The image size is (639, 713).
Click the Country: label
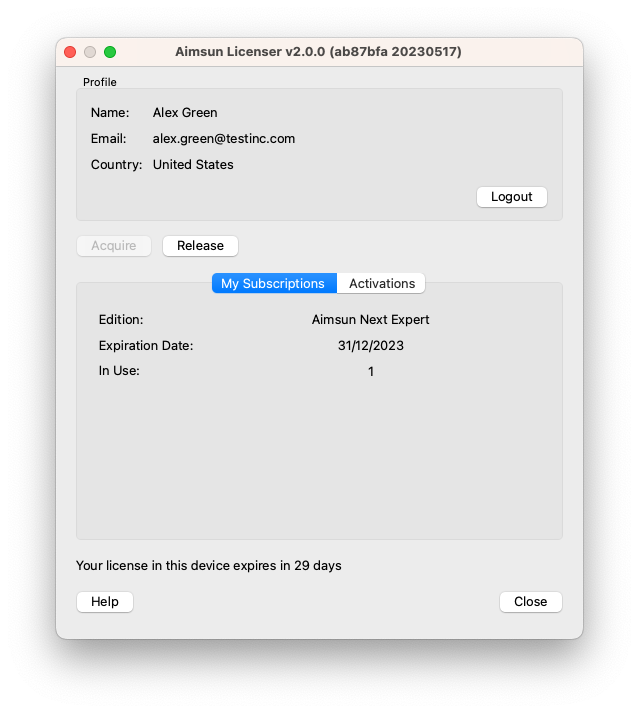[116, 164]
